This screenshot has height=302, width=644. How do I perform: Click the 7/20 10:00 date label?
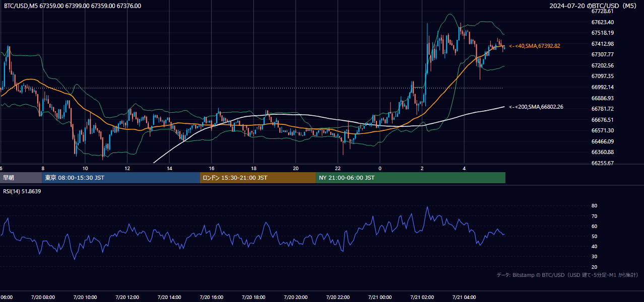[x=85, y=297]
